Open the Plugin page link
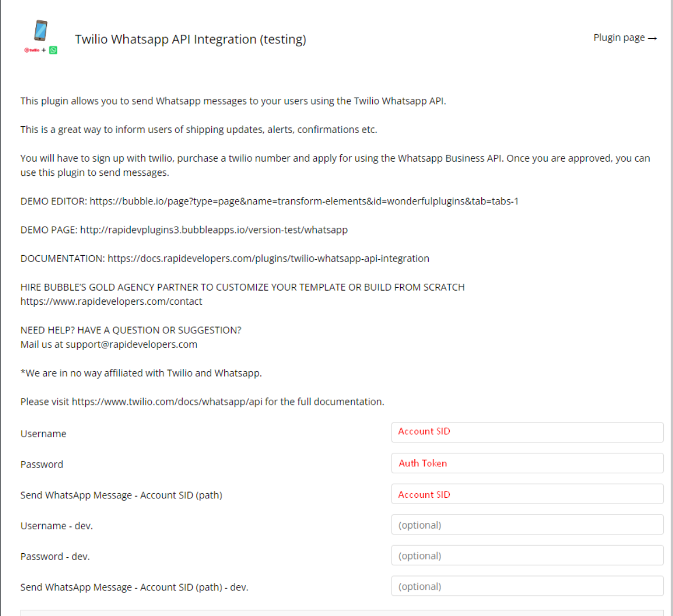Viewport: 673px width, 616px height. point(619,38)
